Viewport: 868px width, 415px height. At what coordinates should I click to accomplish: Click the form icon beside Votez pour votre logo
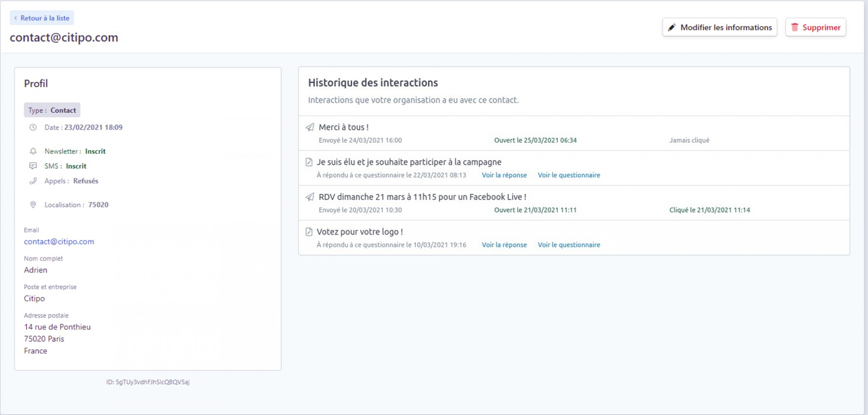click(x=309, y=232)
